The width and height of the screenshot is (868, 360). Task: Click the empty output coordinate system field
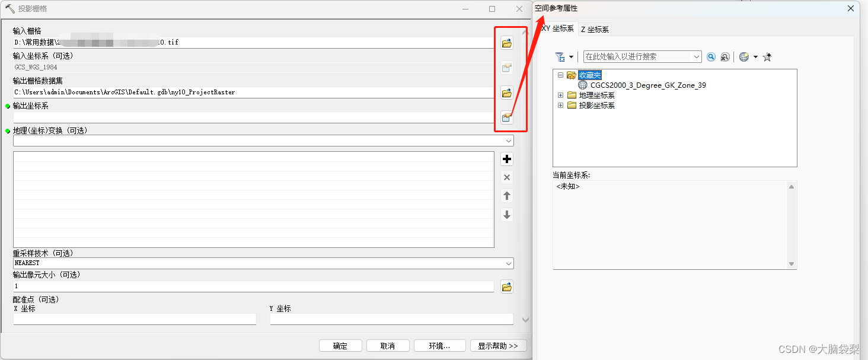pyautogui.click(x=253, y=117)
